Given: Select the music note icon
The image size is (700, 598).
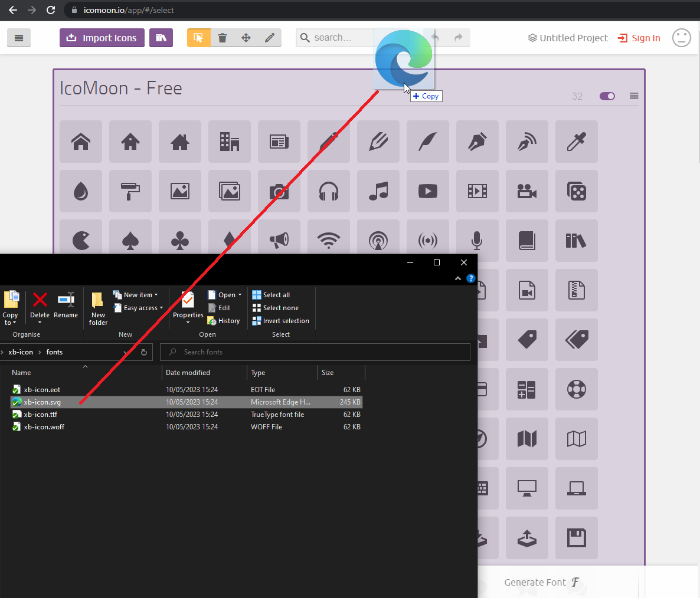Looking at the screenshot, I should (378, 191).
